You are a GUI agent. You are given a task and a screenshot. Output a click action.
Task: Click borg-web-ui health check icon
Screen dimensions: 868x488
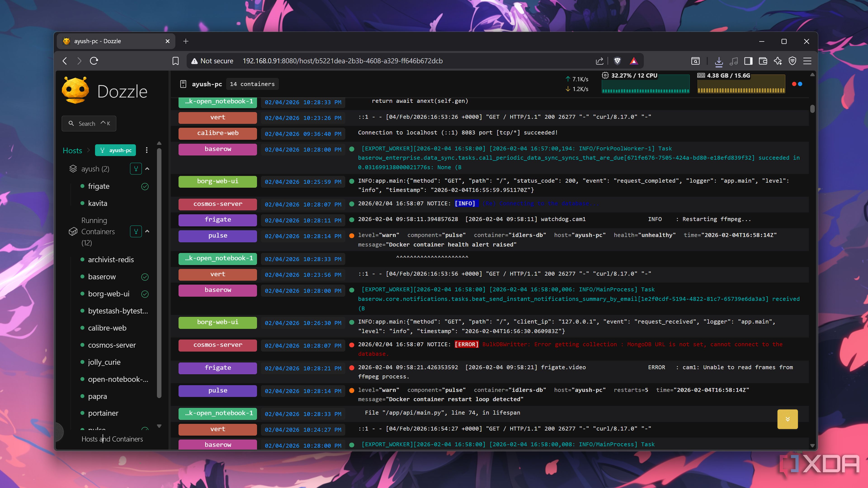[145, 294]
